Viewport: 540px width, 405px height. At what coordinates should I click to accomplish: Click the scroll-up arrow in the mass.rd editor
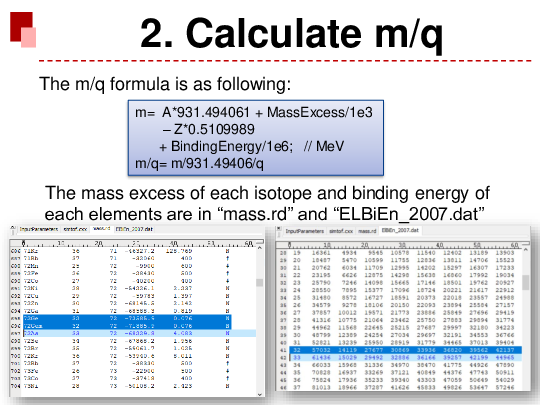click(260, 248)
